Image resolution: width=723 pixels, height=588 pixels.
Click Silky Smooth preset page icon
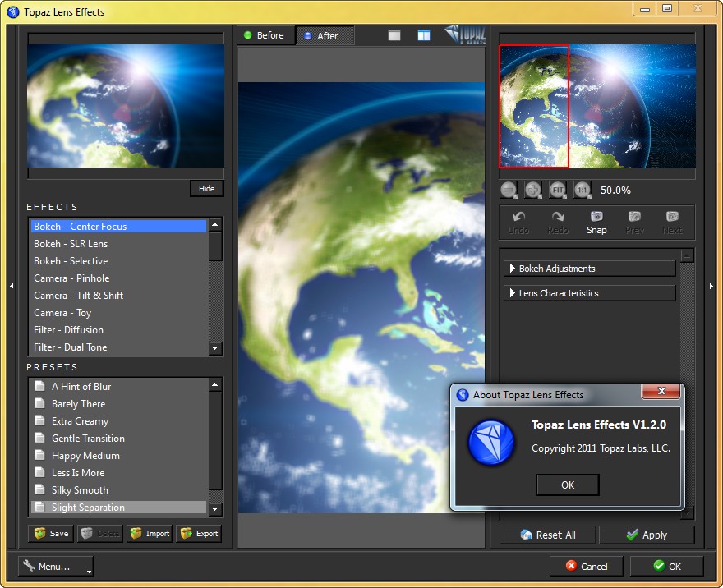pyautogui.click(x=40, y=489)
